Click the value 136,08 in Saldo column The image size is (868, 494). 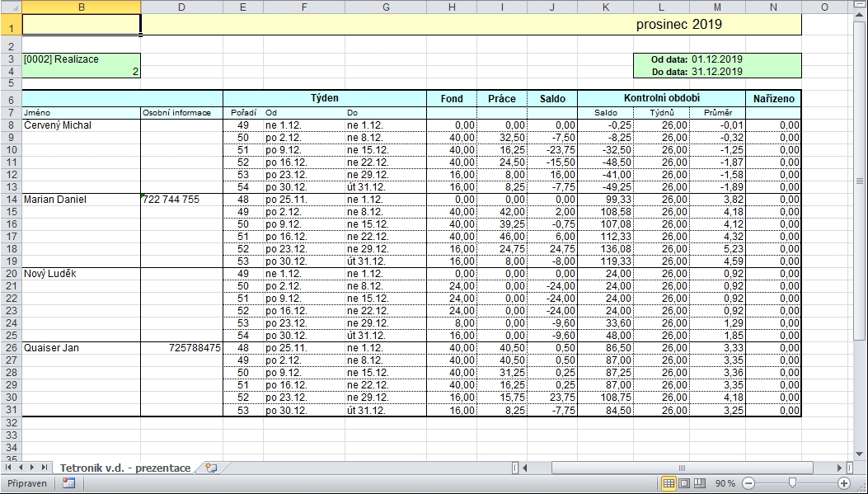[x=606, y=249]
